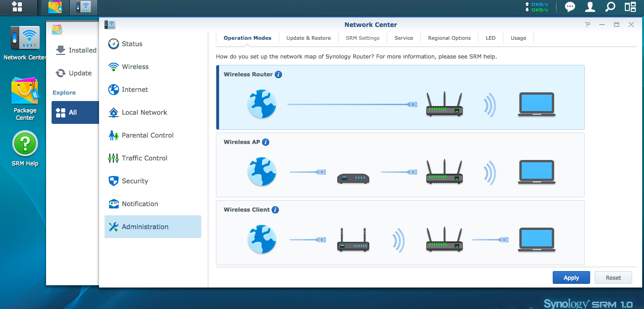The image size is (644, 309).
Task: Open help for the Network Center window
Action: (x=587, y=25)
